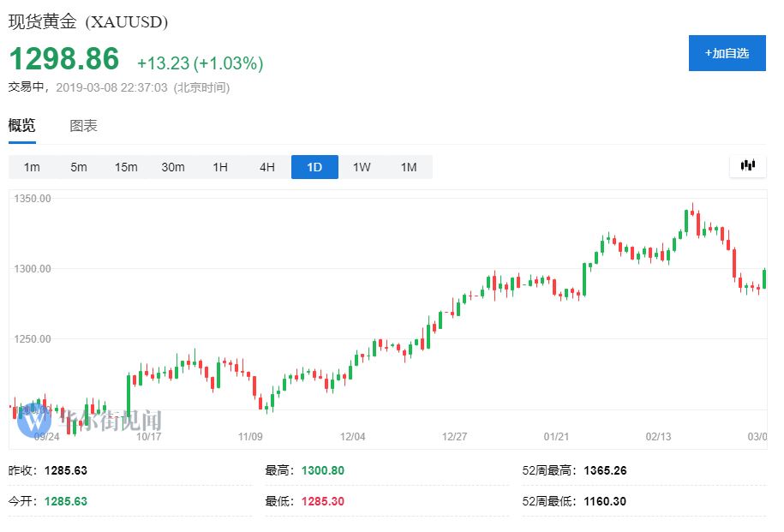Image resolution: width=784 pixels, height=532 pixels.
Task: Switch to 1M monthly view
Action: 409,167
